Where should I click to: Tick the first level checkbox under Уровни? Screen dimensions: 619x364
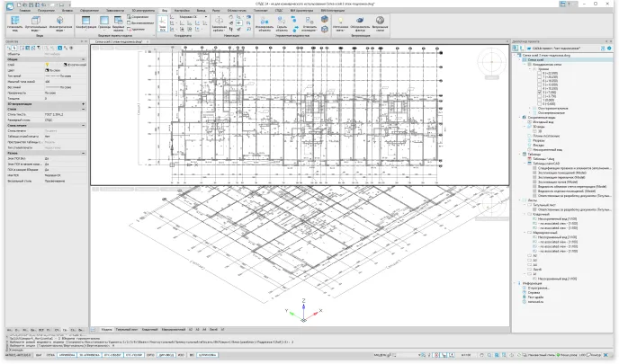point(539,72)
